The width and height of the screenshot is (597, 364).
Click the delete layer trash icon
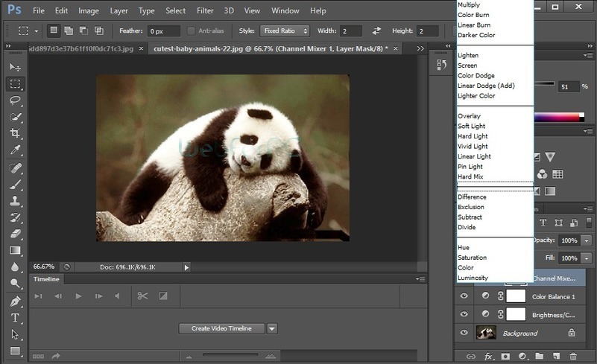point(572,357)
